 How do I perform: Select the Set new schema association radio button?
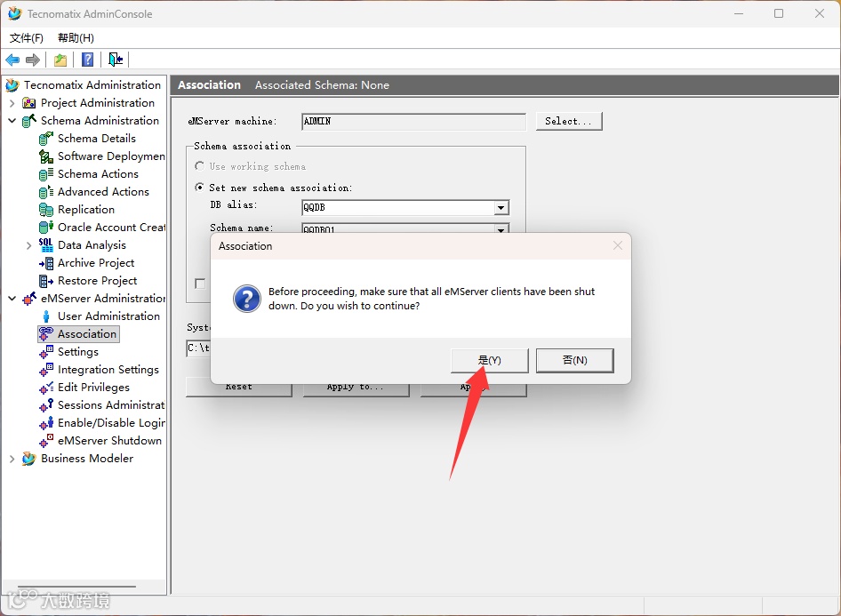199,187
